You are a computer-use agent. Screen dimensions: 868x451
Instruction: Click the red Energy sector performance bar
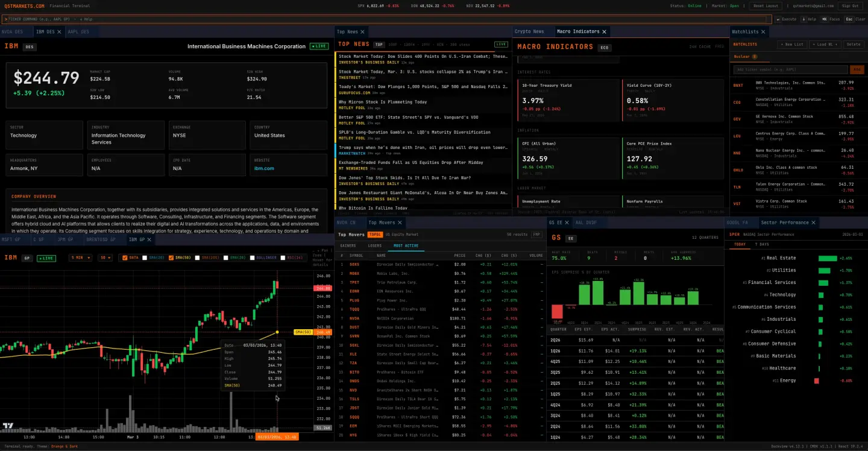(817, 380)
